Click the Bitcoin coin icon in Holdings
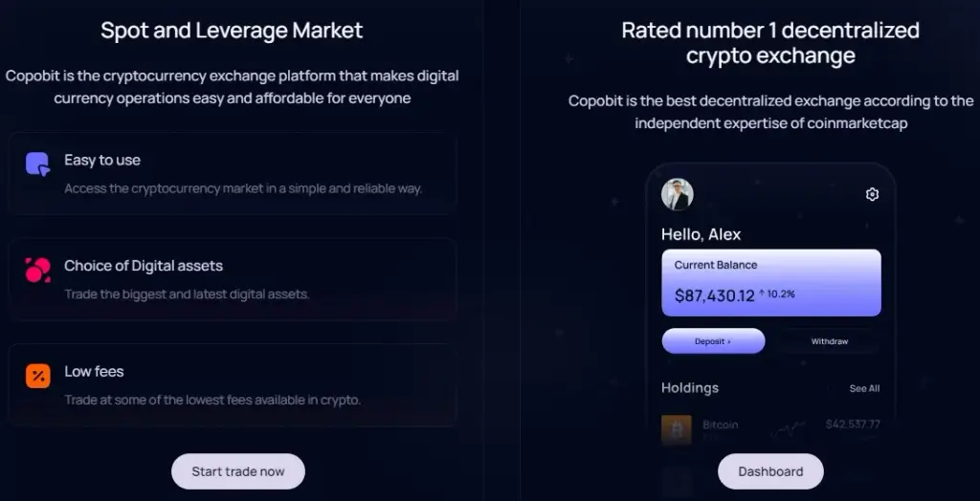Viewport: 980px width, 501px height. 677,430
